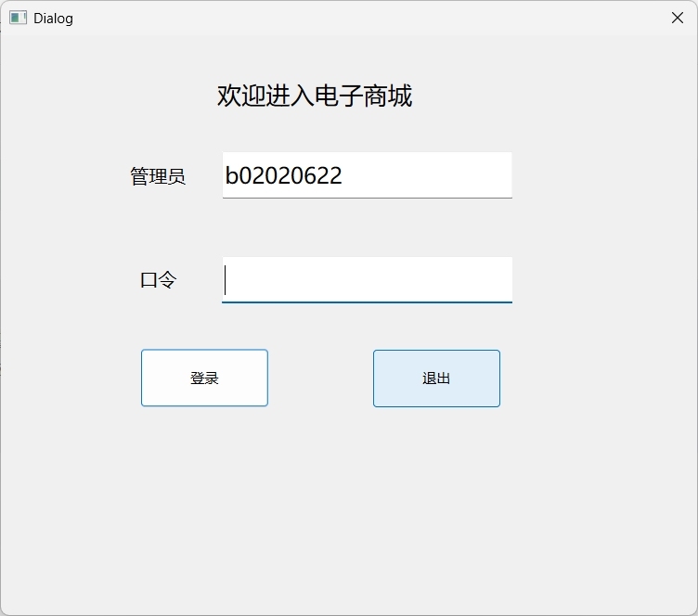Click the Dialog title text

pyautogui.click(x=54, y=19)
